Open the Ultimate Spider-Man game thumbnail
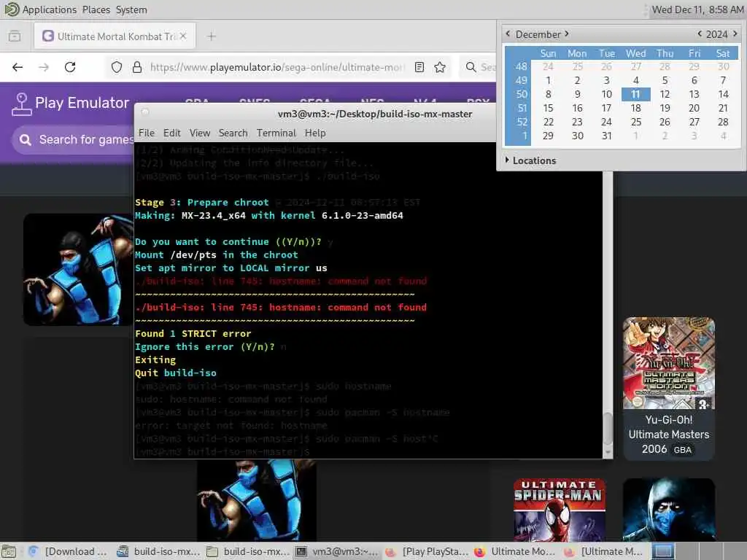The width and height of the screenshot is (747, 560). [560, 510]
